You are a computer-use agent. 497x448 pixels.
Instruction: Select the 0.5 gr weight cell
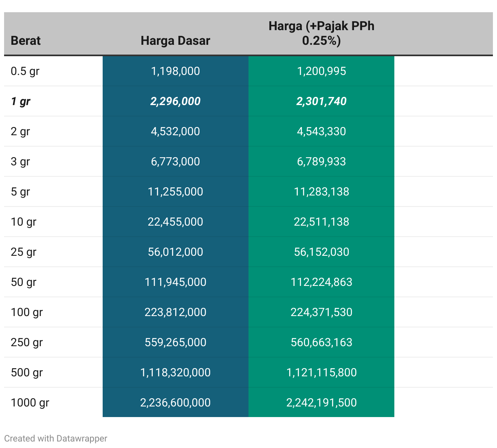(25, 71)
